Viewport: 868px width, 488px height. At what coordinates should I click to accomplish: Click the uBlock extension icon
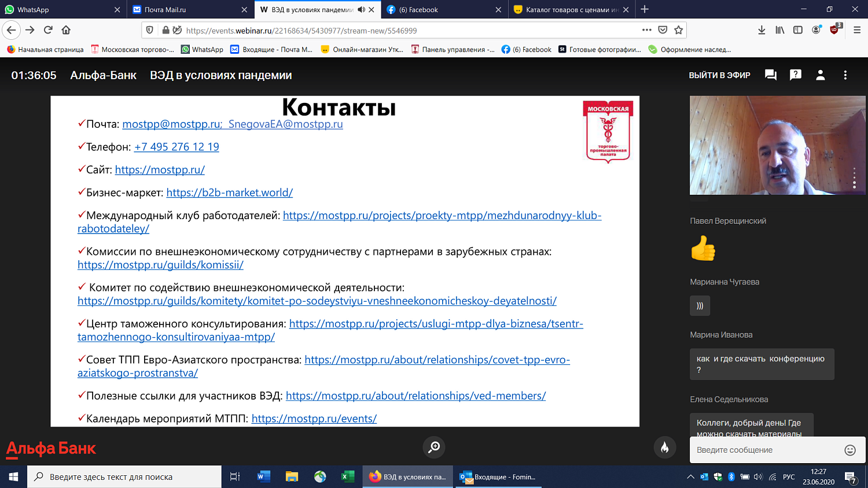click(835, 29)
